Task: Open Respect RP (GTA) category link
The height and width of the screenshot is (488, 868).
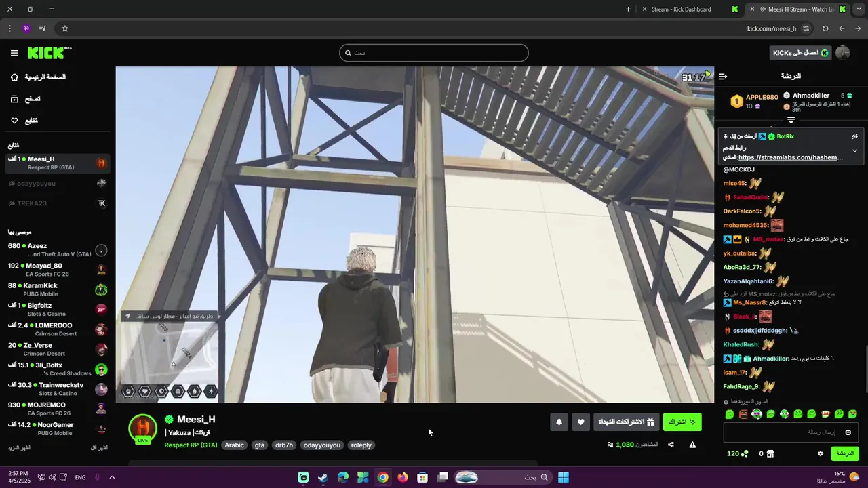Action: (191, 445)
